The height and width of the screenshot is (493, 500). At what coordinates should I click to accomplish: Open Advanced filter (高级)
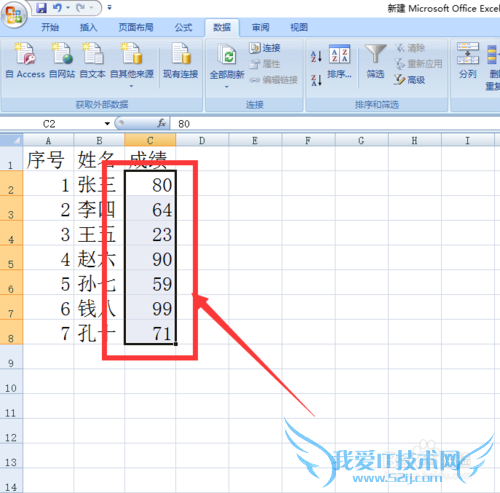(410, 80)
